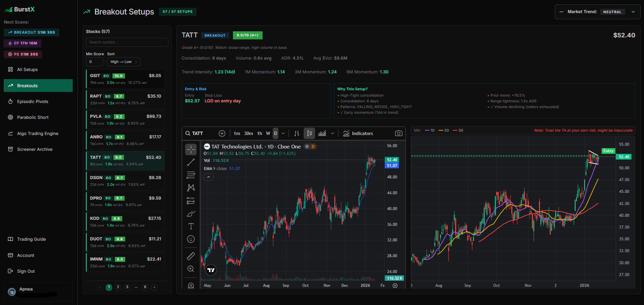Click the Search symbol input field
The height and width of the screenshot is (305, 644).
[x=127, y=42]
